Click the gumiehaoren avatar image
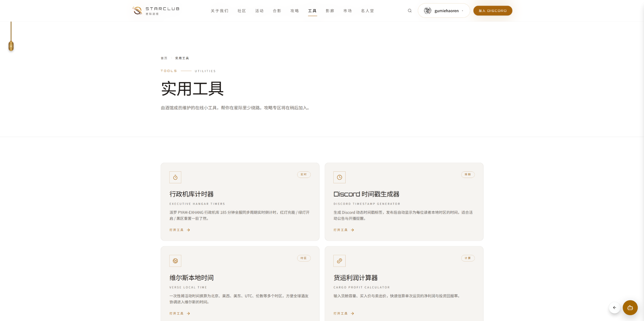This screenshot has height=321, width=644. 427,11
